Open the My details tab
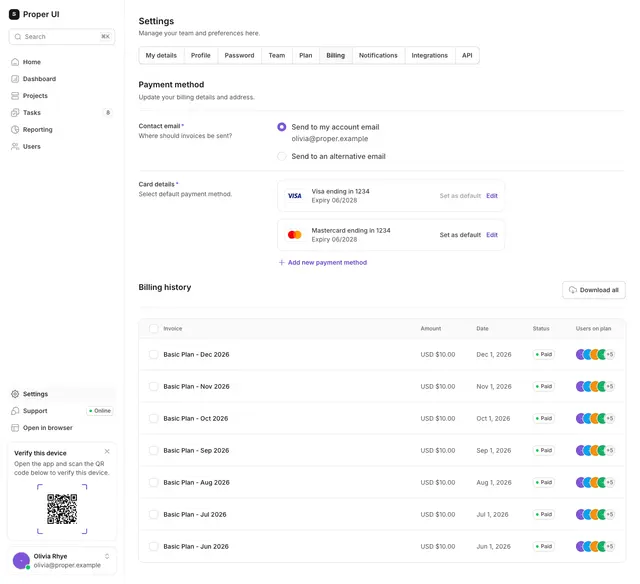 pos(161,56)
